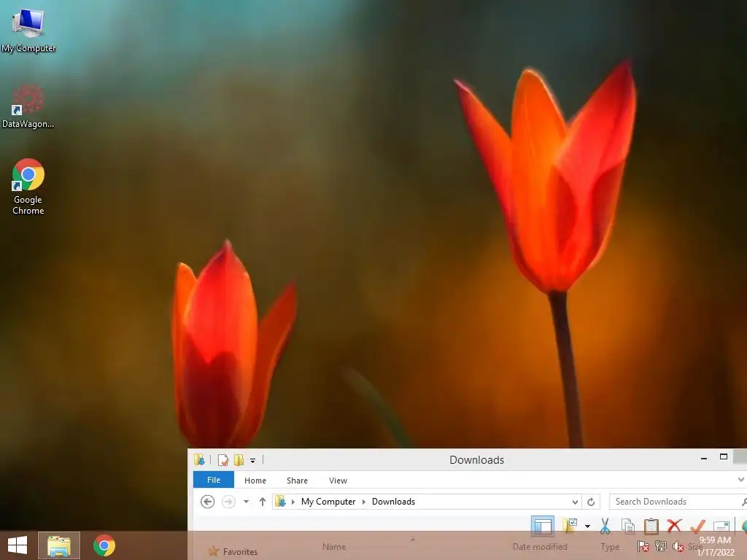Viewport: 747px width, 560px height.
Task: Launch Chrome from the taskbar
Action: [104, 545]
